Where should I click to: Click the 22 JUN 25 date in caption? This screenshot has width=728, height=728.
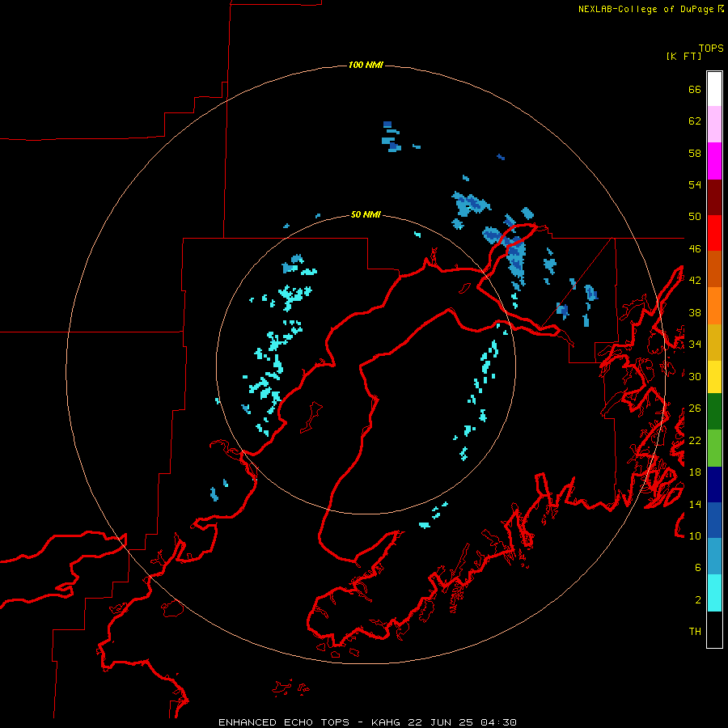(x=440, y=722)
